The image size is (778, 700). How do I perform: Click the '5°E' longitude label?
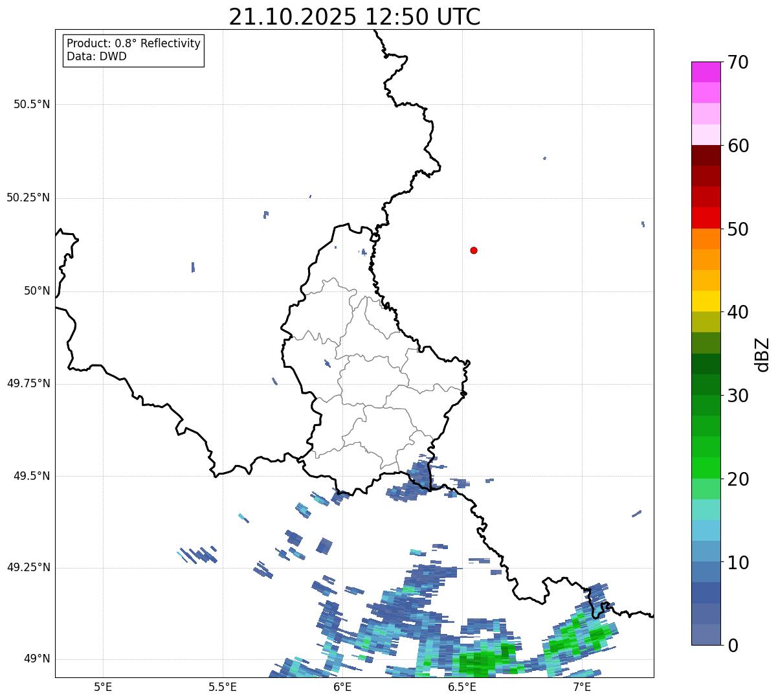[103, 686]
